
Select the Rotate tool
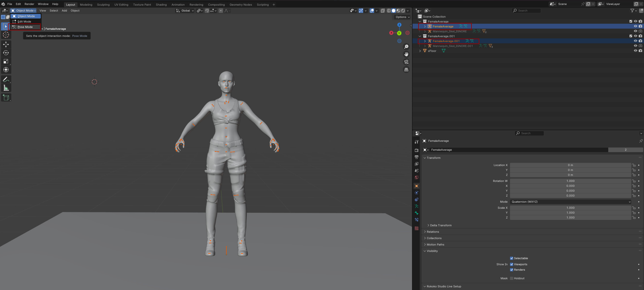pos(6,53)
